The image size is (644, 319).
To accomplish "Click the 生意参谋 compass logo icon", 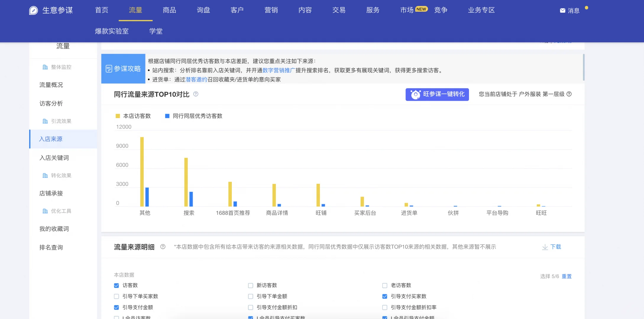I will (33, 10).
